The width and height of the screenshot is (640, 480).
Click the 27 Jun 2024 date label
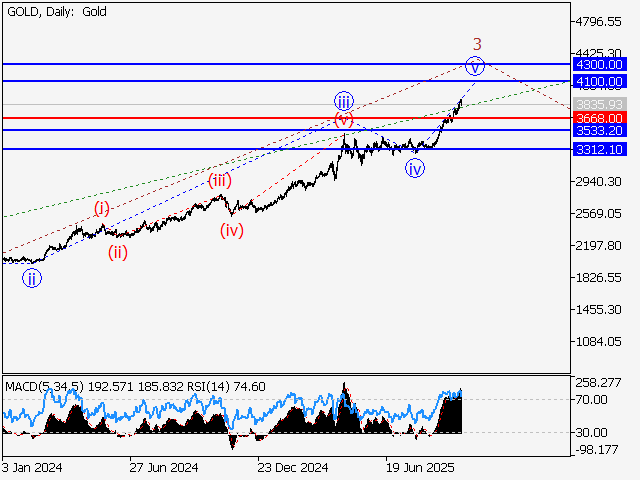click(164, 467)
